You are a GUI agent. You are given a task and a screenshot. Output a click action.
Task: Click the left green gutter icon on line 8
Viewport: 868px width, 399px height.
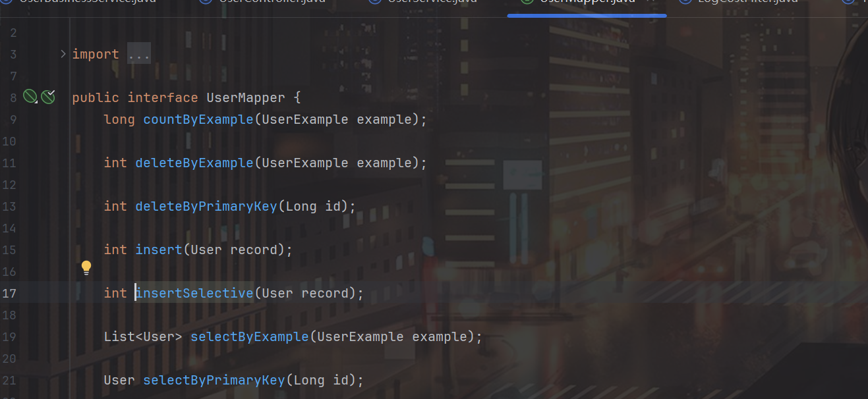pos(29,97)
